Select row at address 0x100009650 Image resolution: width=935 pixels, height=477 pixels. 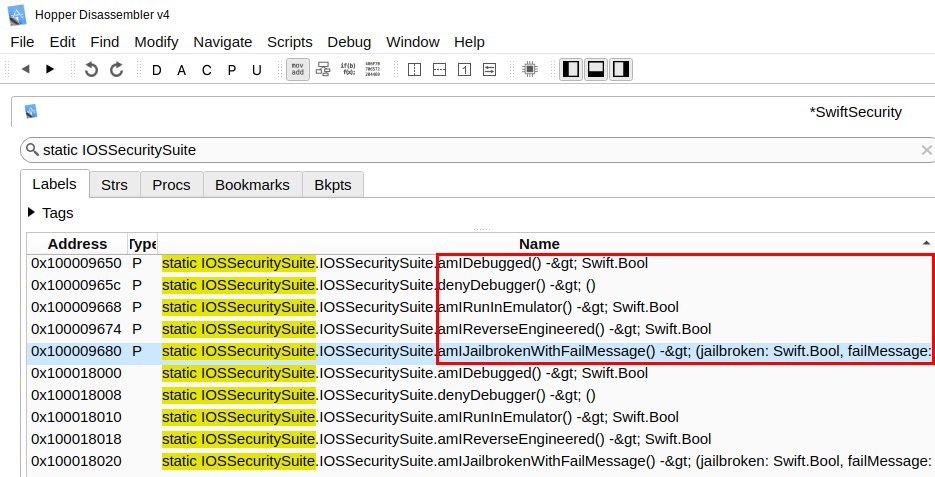tap(481, 264)
